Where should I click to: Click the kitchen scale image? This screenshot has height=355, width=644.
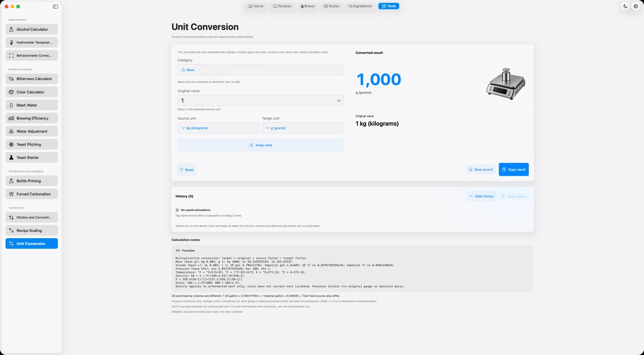(x=506, y=84)
